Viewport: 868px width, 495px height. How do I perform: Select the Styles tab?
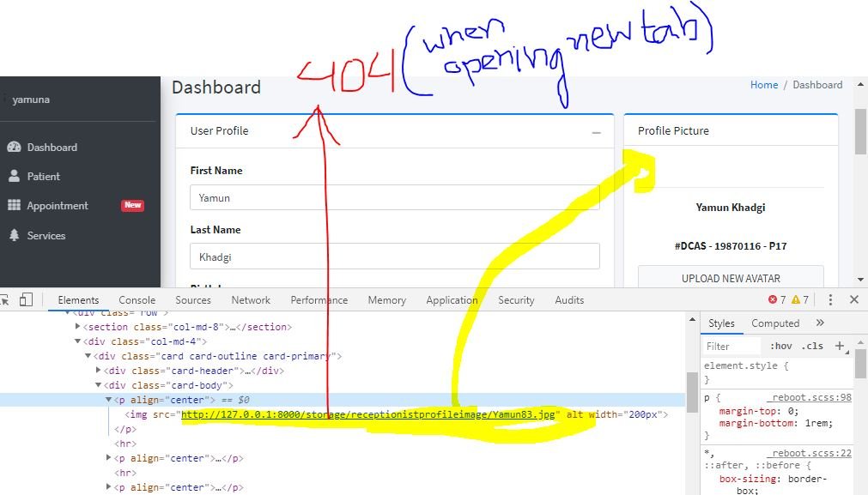tap(721, 323)
